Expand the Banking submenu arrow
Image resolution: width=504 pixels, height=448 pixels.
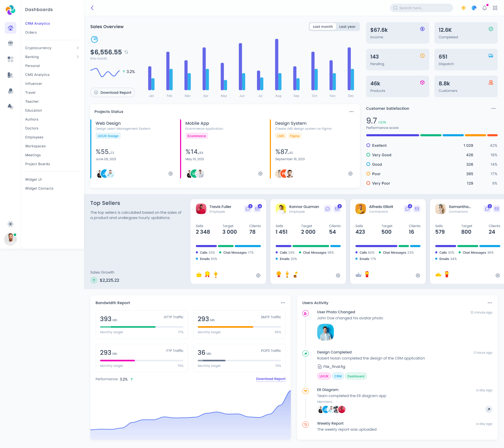coord(78,57)
